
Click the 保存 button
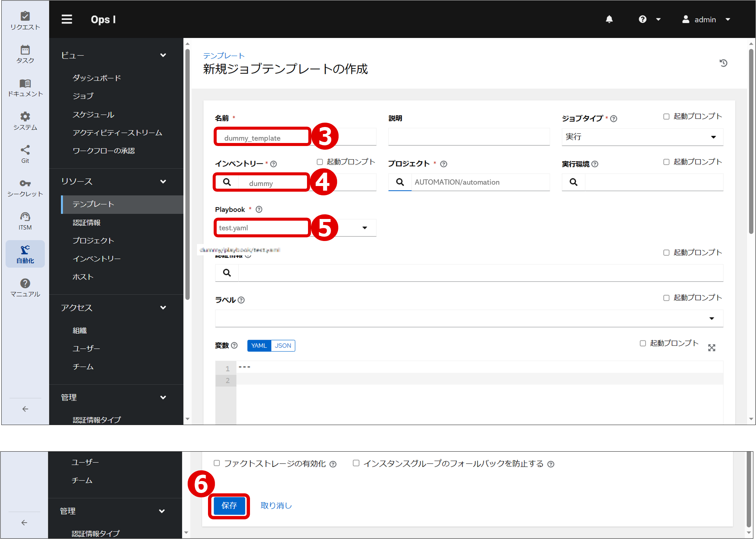click(x=229, y=506)
